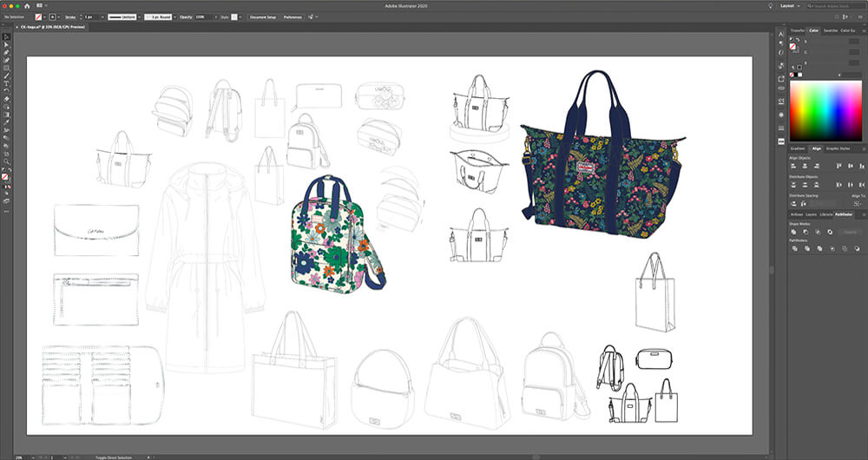The width and height of the screenshot is (868, 460).
Task: Switch to the Swatches panel tab
Action: click(831, 30)
